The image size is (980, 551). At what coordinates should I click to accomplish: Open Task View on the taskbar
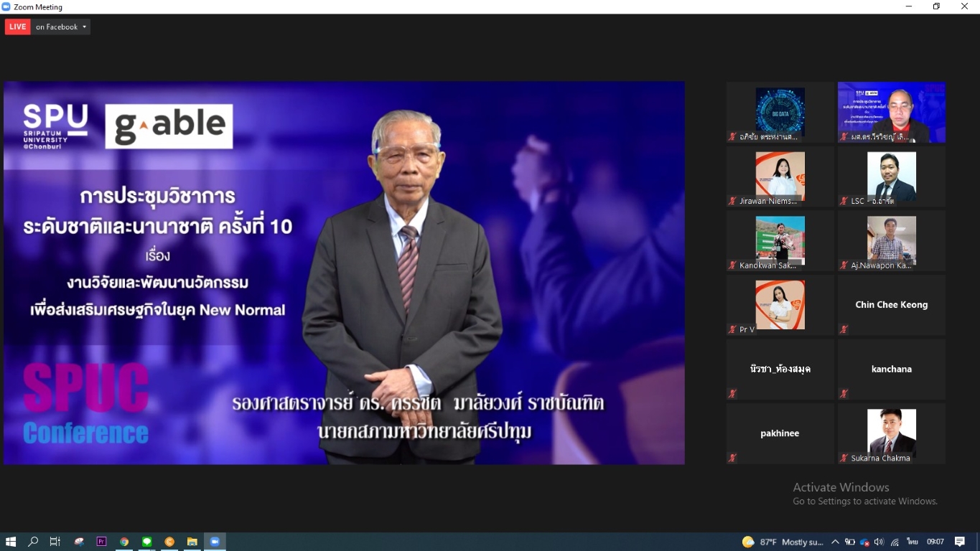click(55, 542)
